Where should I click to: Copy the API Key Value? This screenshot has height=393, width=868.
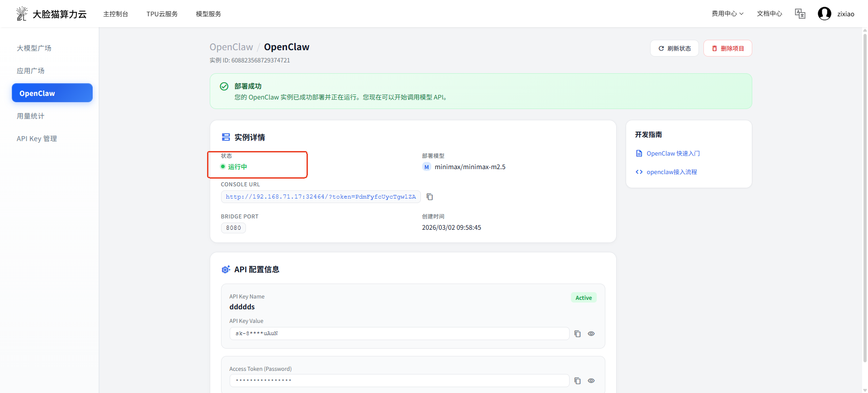pos(577,334)
